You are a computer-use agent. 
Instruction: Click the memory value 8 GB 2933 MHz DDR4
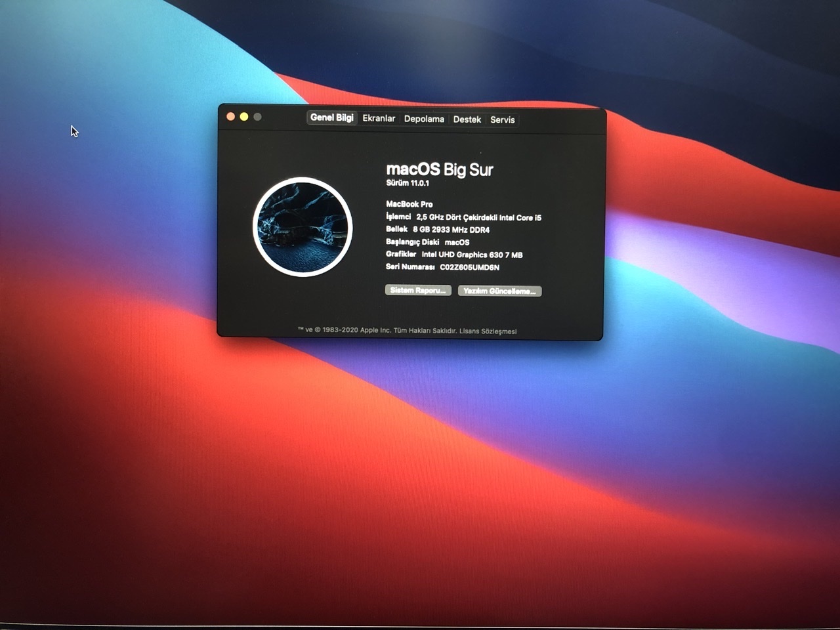[451, 230]
